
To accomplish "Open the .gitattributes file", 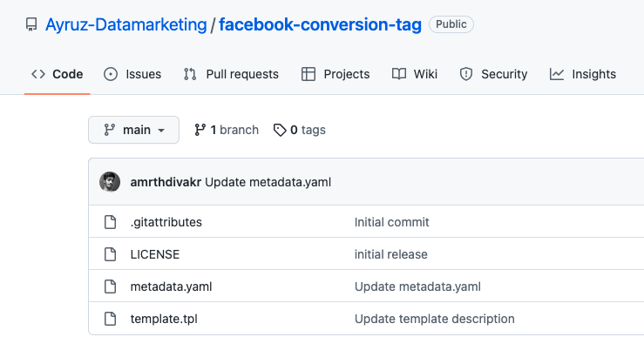I will (166, 222).
